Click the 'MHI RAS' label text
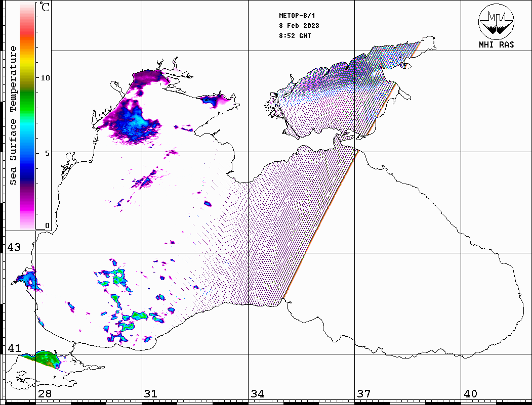The width and height of the screenshot is (532, 405). pos(496,44)
